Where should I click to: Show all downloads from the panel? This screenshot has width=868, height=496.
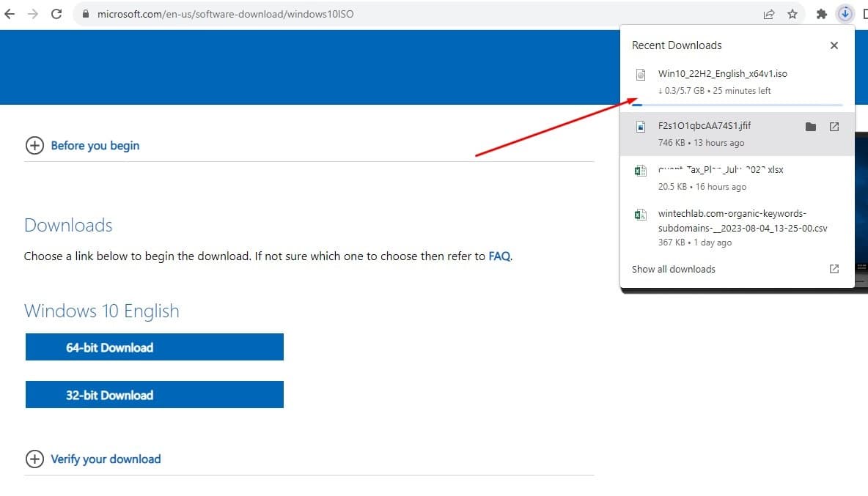tap(673, 269)
